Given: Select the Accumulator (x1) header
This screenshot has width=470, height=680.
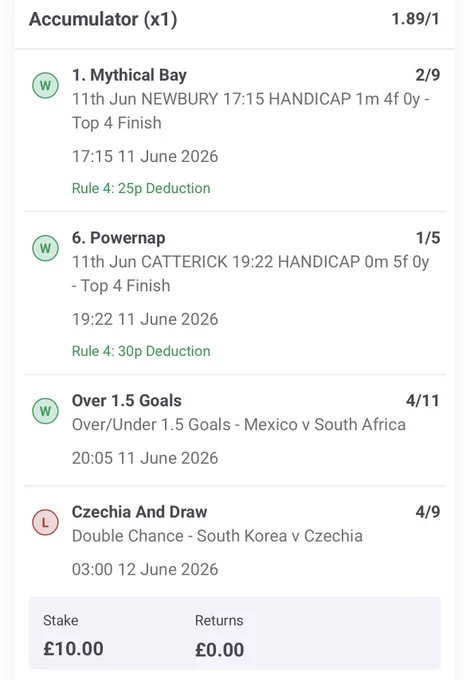Looking at the screenshot, I should (x=103, y=20).
